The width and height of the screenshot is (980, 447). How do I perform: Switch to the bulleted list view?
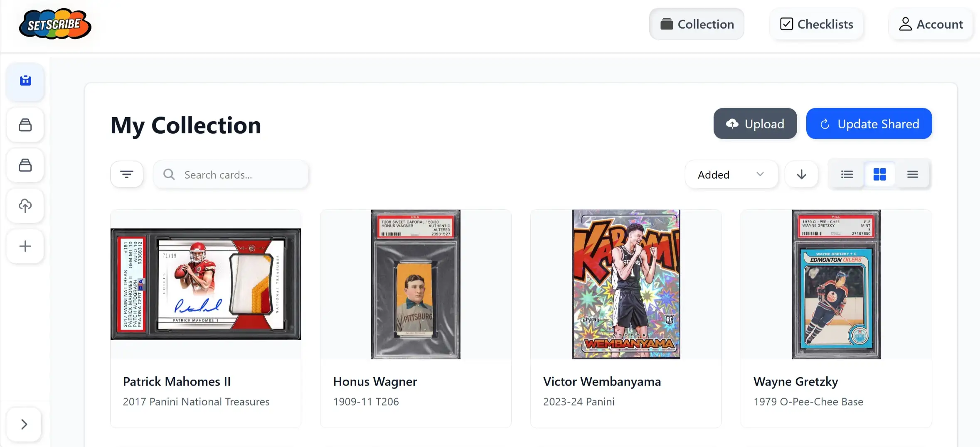[847, 174]
